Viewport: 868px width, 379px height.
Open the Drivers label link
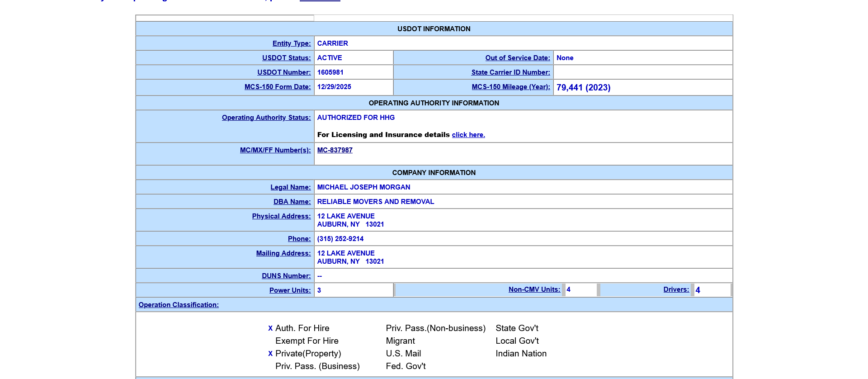coord(676,289)
